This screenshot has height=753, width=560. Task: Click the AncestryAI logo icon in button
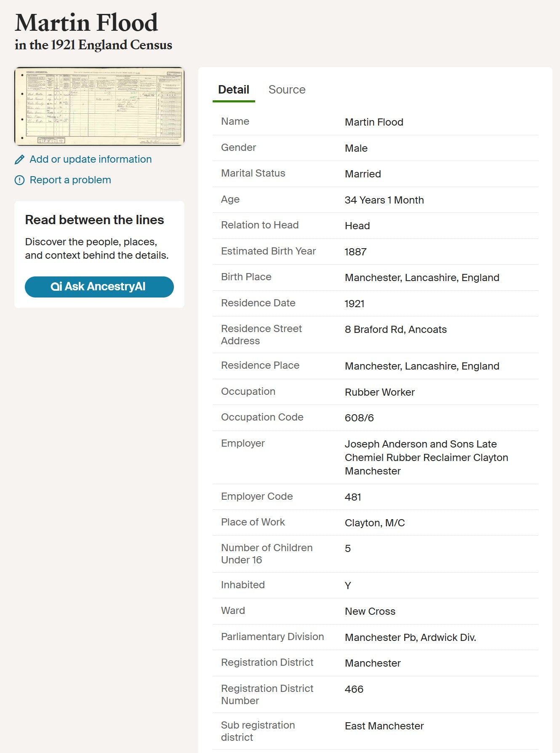pos(56,287)
